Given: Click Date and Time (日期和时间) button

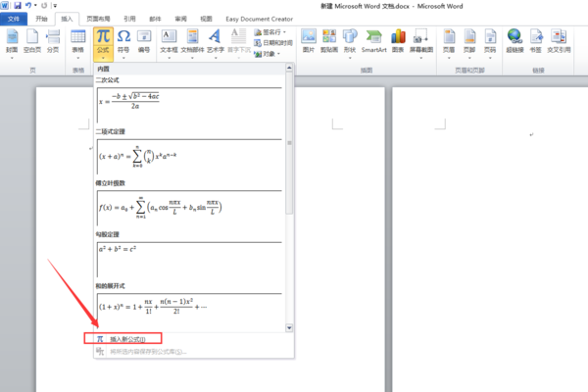Looking at the screenshot, I should (273, 43).
